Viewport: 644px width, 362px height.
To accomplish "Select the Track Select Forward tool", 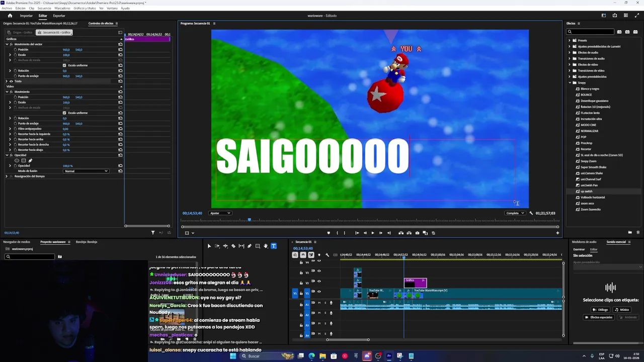I will (x=217, y=246).
